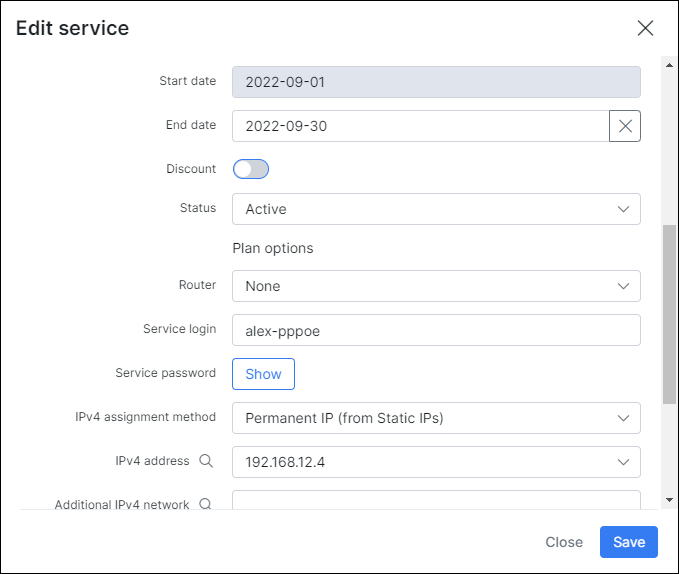
Task: Click the Service login field alex-pppoe
Action: point(436,330)
